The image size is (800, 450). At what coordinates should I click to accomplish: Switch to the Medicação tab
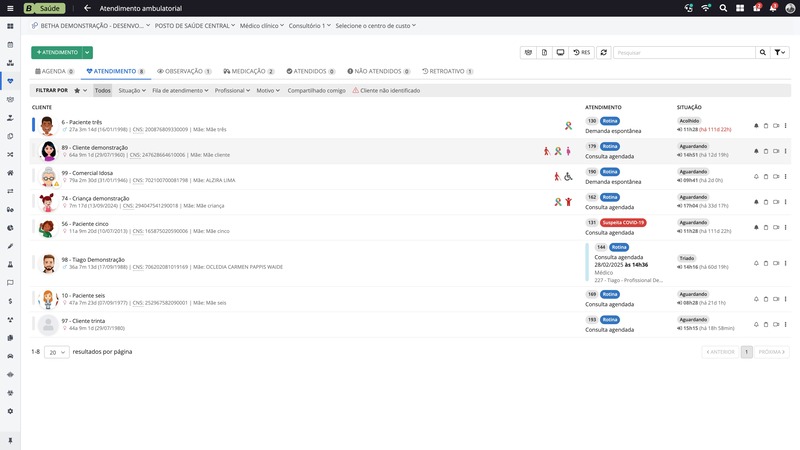click(x=250, y=72)
